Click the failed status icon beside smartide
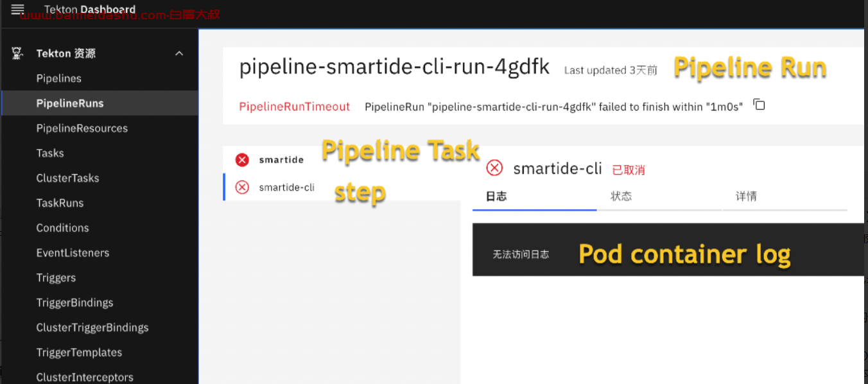868x384 pixels. (x=242, y=160)
